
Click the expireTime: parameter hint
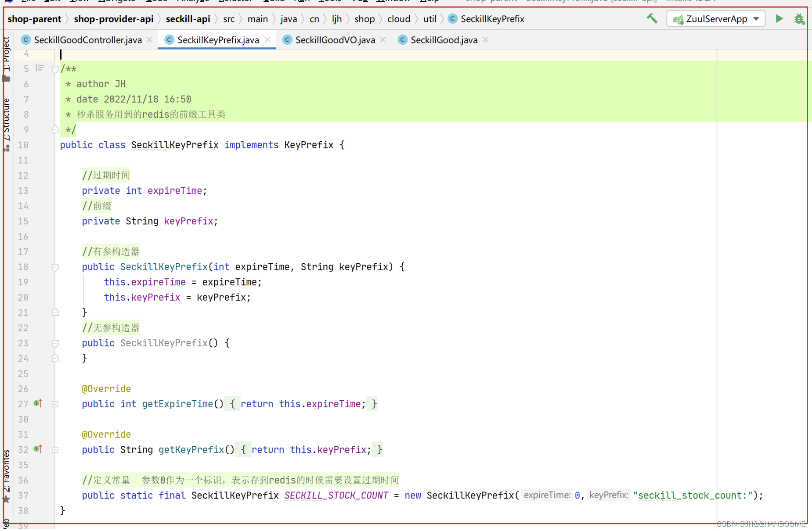547,495
